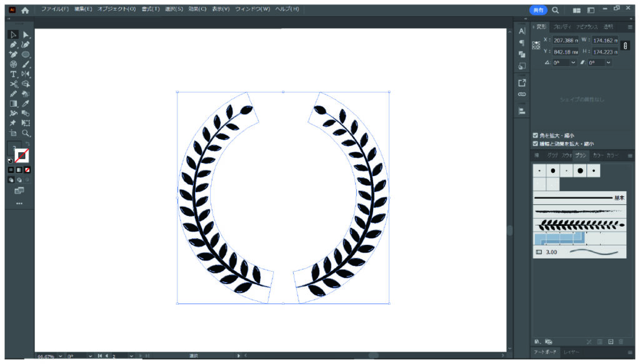Open the workspace switcher dropdown

tap(591, 10)
